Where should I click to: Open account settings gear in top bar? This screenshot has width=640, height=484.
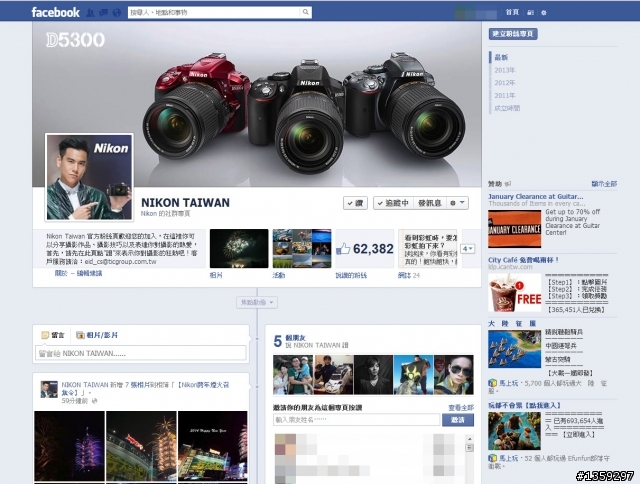(x=544, y=13)
